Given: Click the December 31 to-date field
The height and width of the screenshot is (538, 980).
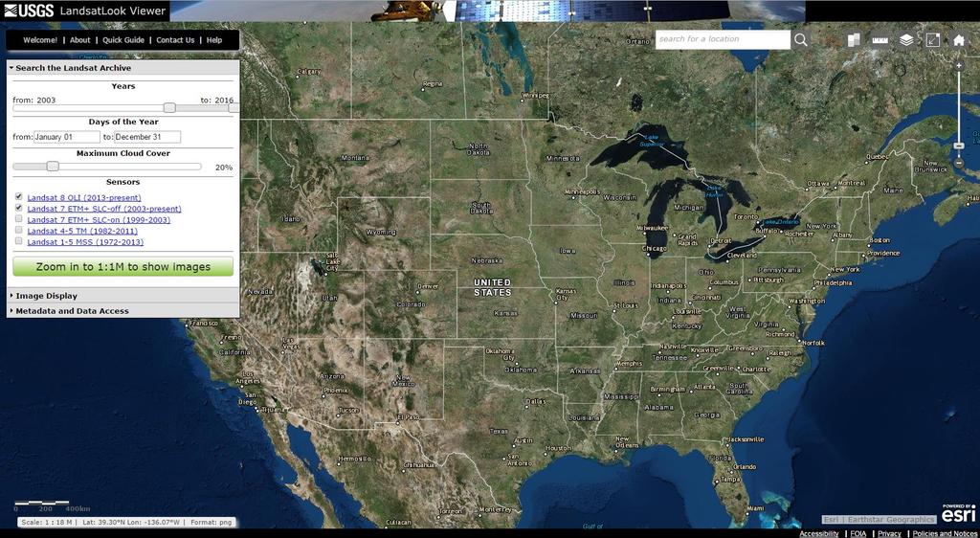Looking at the screenshot, I should point(147,137).
